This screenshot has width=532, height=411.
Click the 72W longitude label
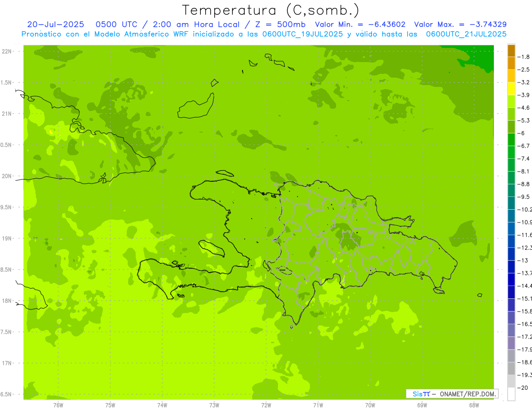266,405
